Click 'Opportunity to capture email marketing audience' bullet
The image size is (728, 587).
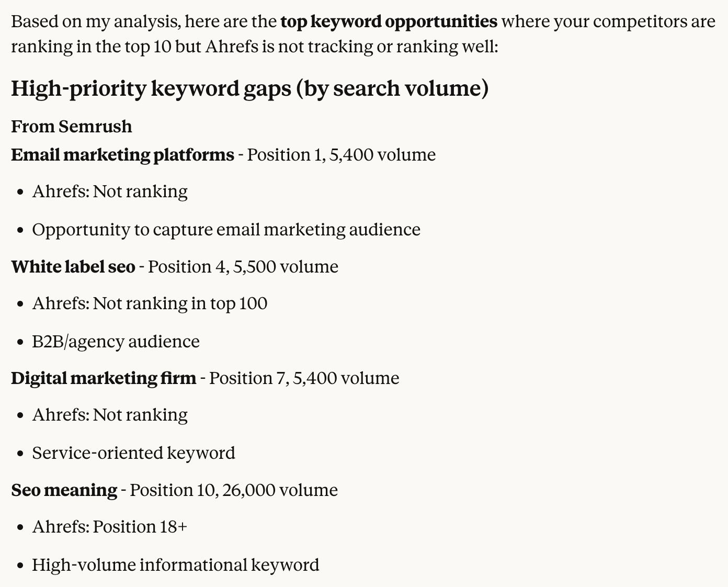pyautogui.click(x=226, y=230)
